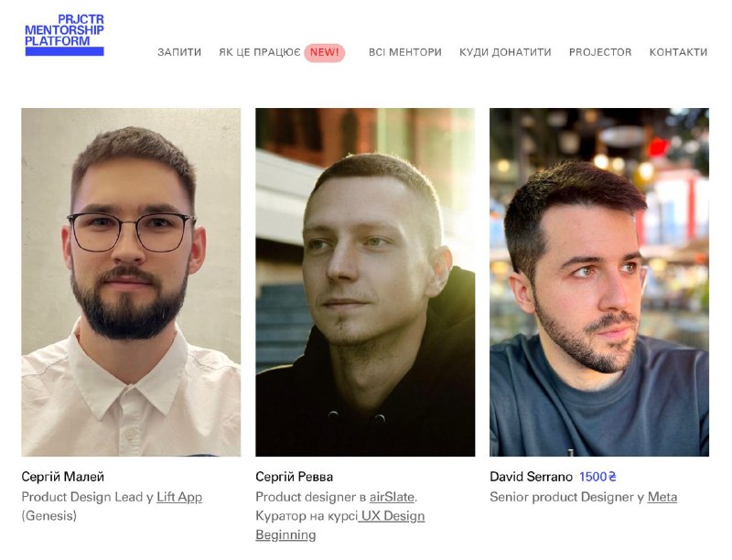Open КУДИ ДОНАТИТИ navigation link
732x560 pixels.
505,52
